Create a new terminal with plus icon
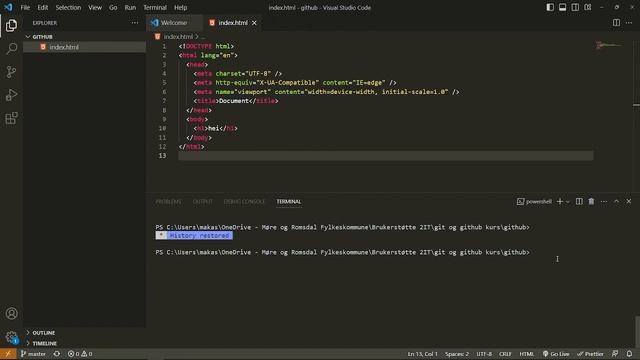The image size is (640, 360). [x=560, y=202]
